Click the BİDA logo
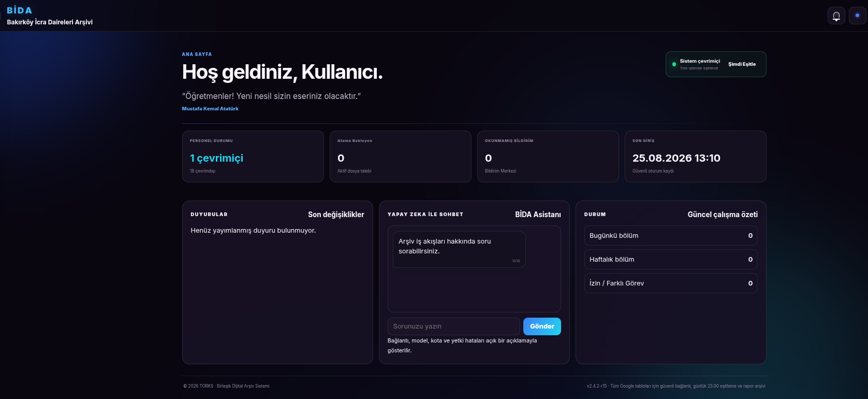868x399 pixels. [x=19, y=10]
